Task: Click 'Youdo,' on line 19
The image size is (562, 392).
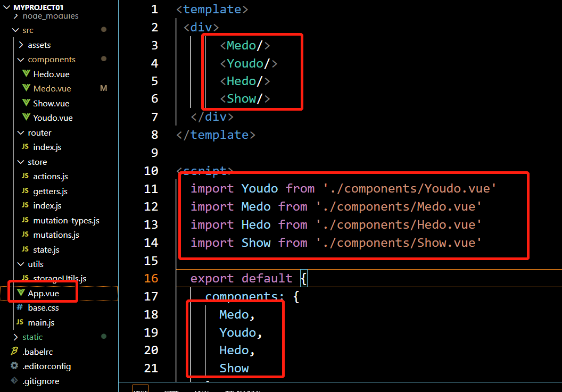Action: [x=241, y=333]
